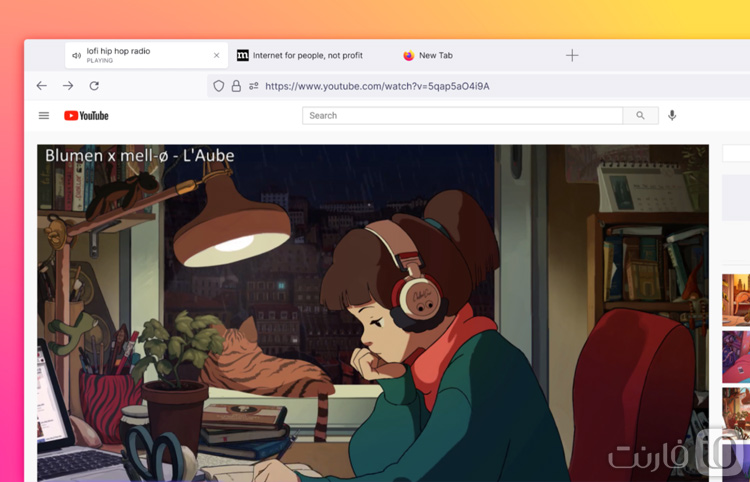750x482 pixels.
Task: Click the Mozilla 'm' favicon
Action: [243, 55]
